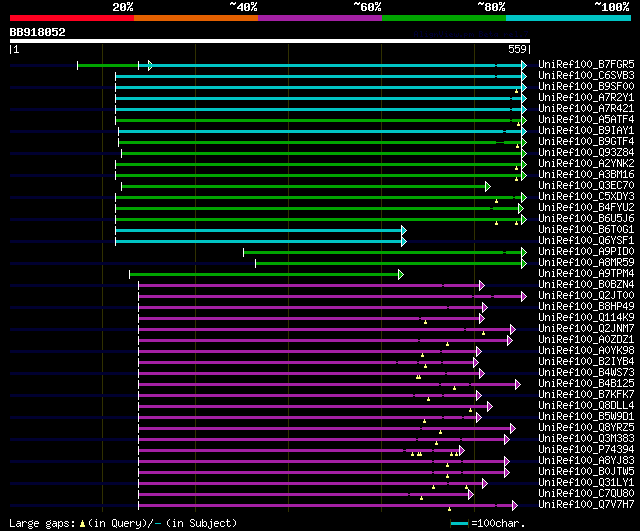Open the UniRef100_Q2JT00 entry
The image size is (640, 531).
pyautogui.click(x=586, y=296)
